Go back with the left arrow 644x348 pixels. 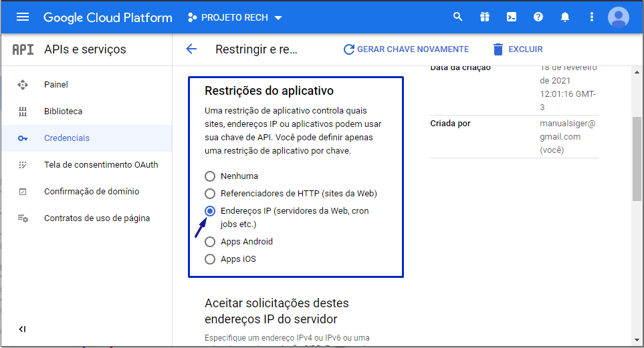(x=191, y=49)
